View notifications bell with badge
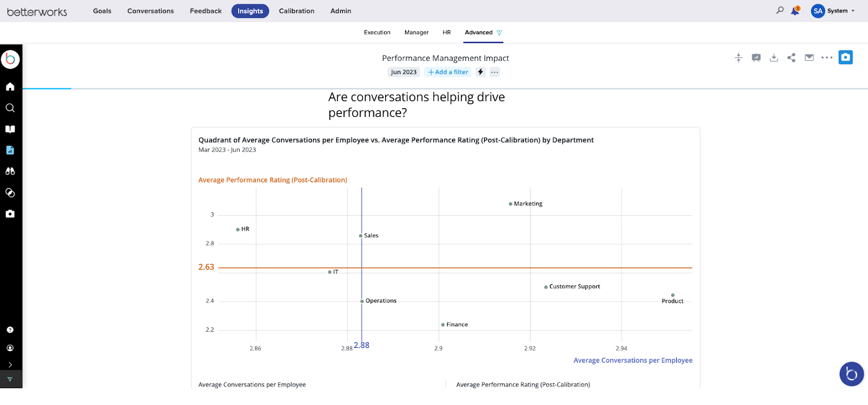The height and width of the screenshot is (405, 868). [x=795, y=10]
